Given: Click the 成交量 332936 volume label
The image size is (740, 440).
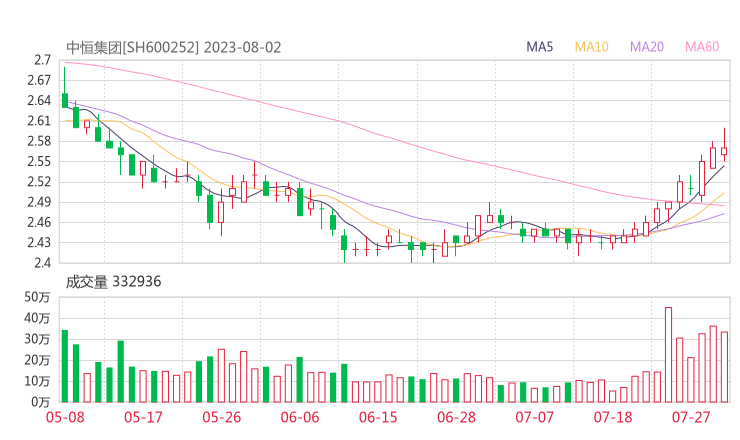Looking at the screenshot, I should pyautogui.click(x=113, y=282).
